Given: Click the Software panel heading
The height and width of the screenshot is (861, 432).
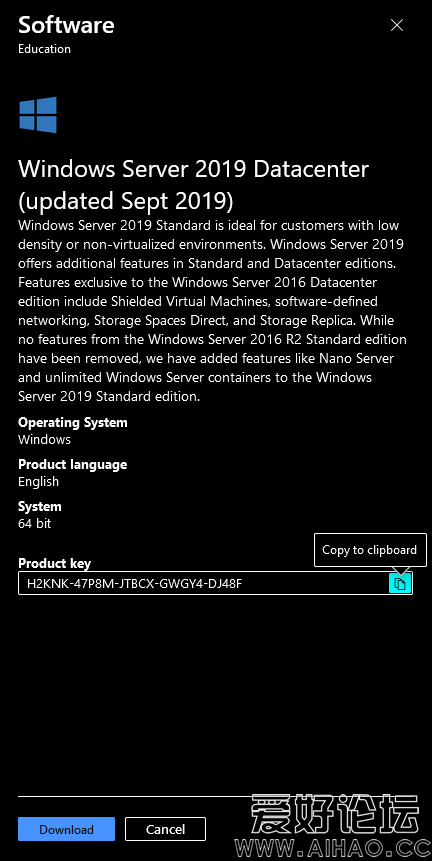Looking at the screenshot, I should tap(66, 25).
